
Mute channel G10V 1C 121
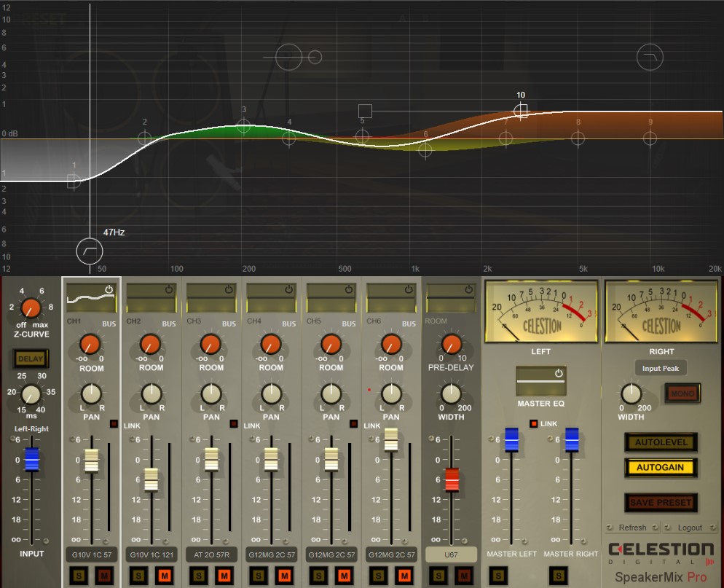[165, 576]
